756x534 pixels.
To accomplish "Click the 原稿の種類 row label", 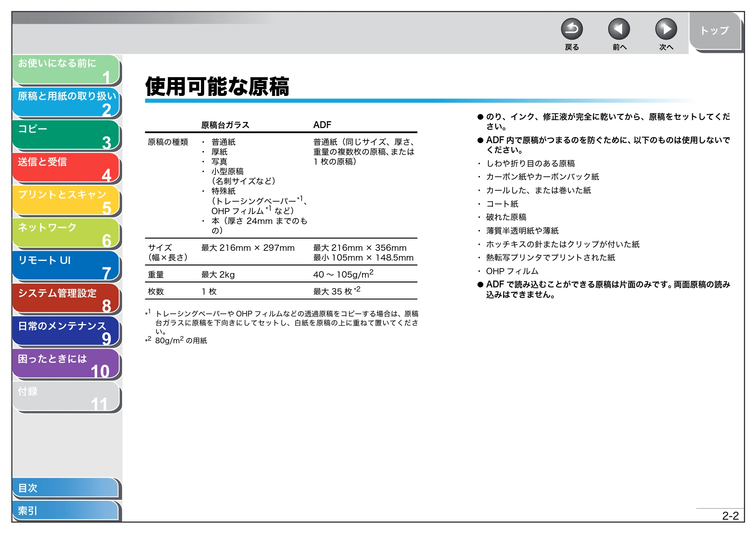I will 168,142.
